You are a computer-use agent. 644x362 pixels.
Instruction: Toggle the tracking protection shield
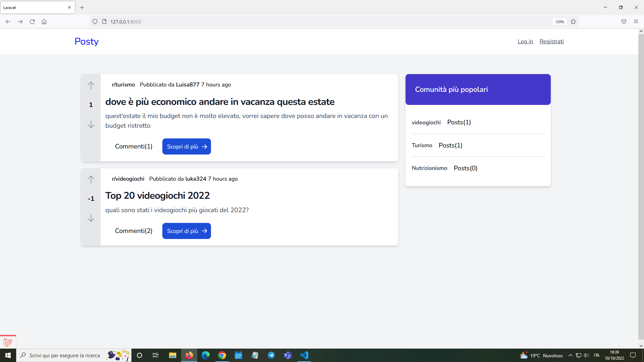pyautogui.click(x=95, y=21)
